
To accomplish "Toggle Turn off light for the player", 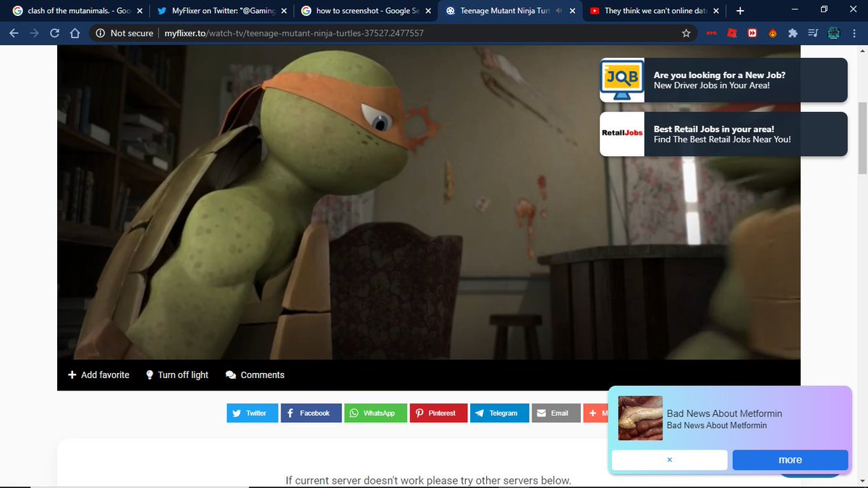I will (177, 374).
